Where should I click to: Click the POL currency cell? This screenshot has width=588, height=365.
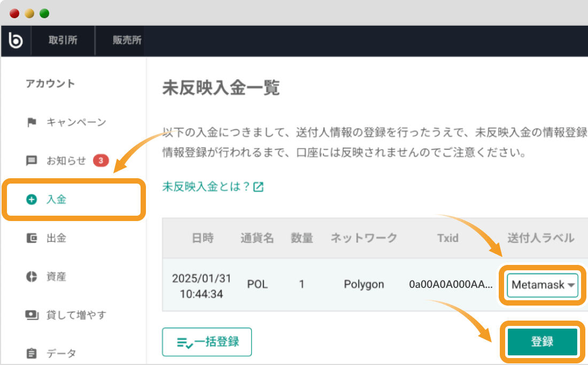257,284
